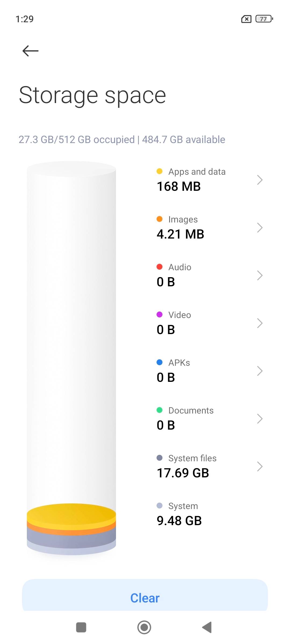Expand Apps and data chevron
Screen dimensions: 290x644
tap(259, 180)
